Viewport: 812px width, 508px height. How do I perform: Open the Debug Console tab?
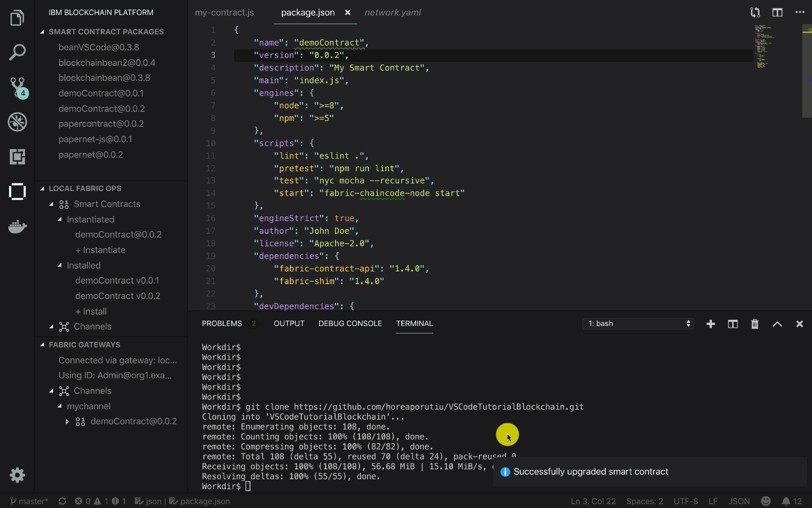click(x=350, y=324)
